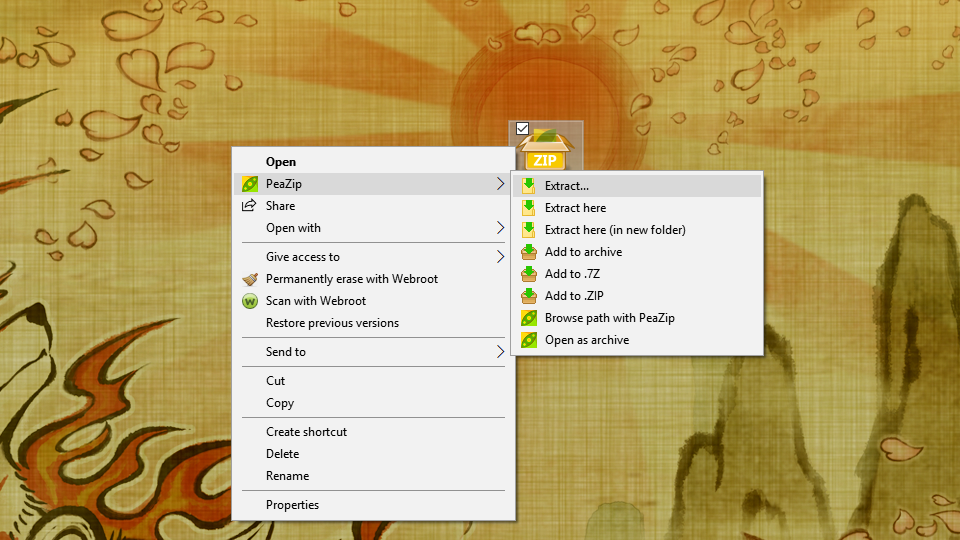Click the Open with menu label
Screen dimensions: 960x540
click(293, 228)
